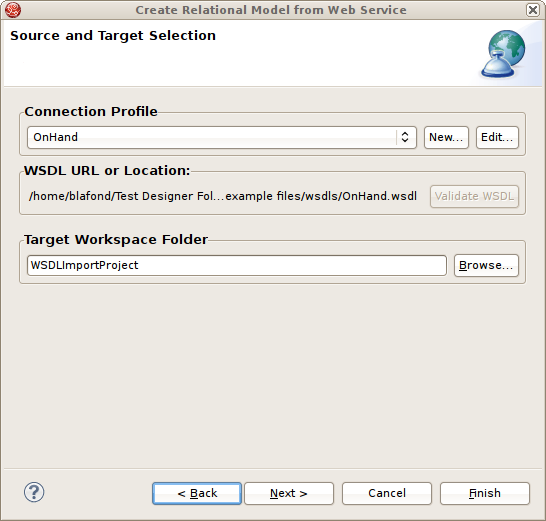Viewport: 546px width, 521px height.
Task: Expand the Connection Profile combo arrows
Action: 405,137
